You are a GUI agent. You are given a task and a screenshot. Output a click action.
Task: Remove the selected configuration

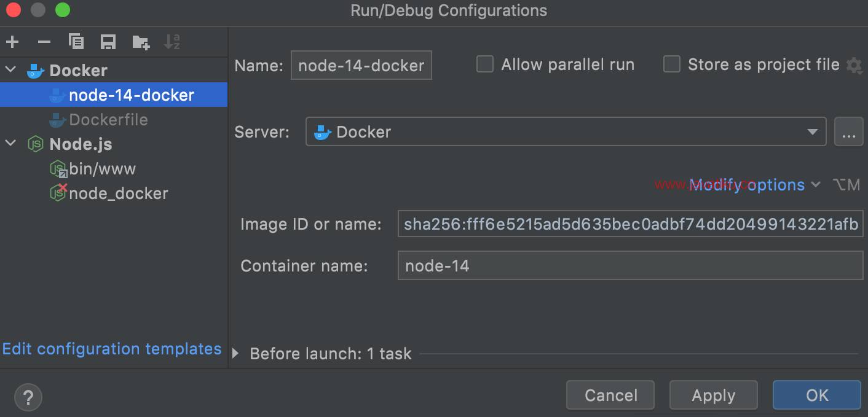coord(44,42)
